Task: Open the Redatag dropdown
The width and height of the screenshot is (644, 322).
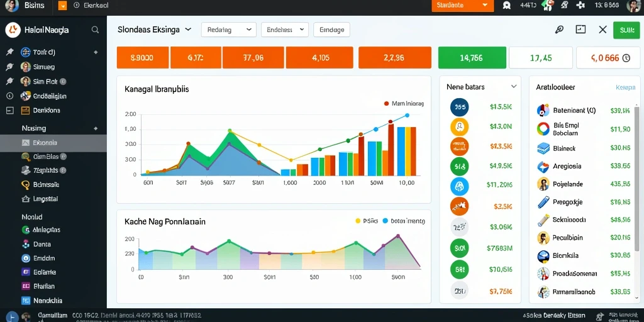Action: pos(229,30)
